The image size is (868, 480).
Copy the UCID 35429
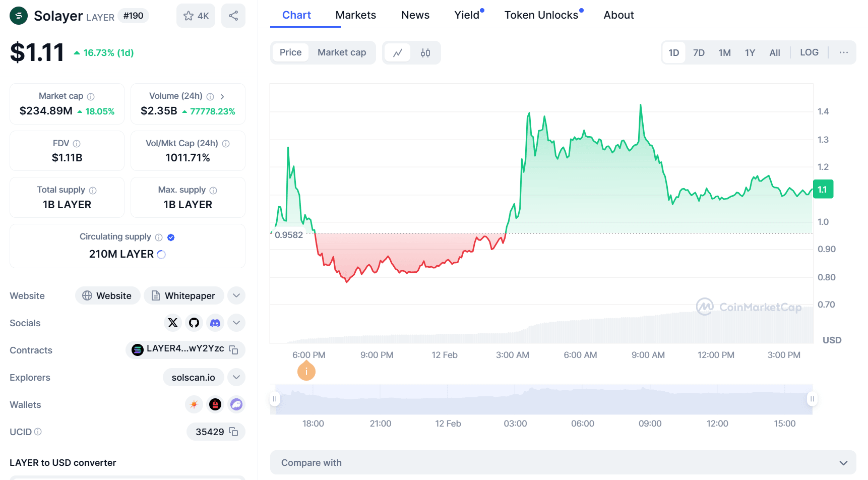pos(233,432)
